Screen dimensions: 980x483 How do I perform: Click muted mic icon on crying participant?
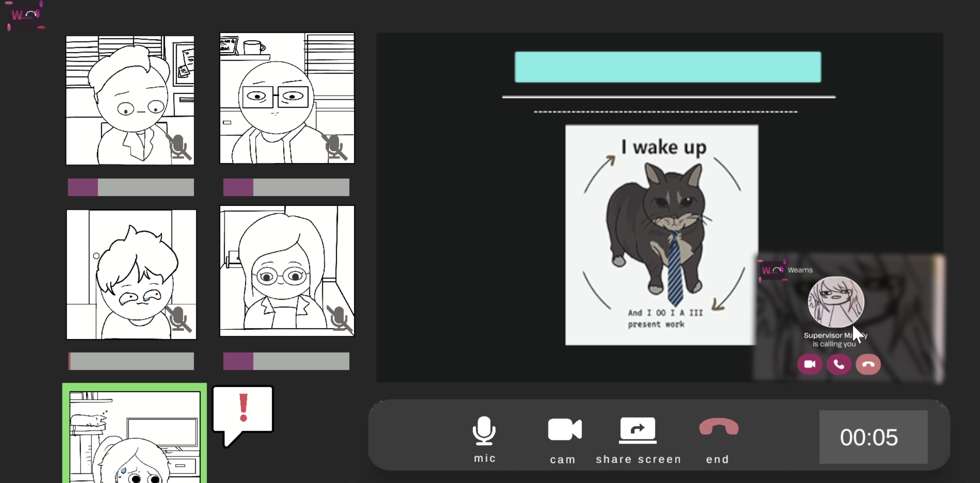tap(178, 318)
